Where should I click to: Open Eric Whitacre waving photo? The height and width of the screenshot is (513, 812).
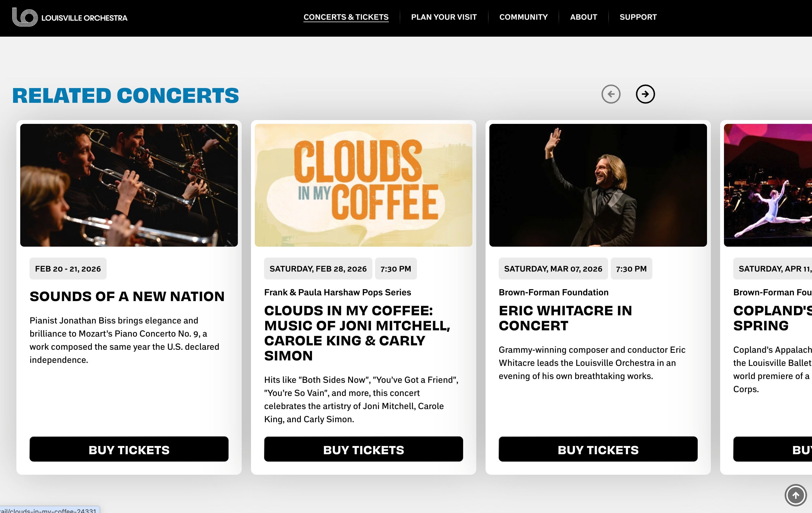tap(598, 185)
